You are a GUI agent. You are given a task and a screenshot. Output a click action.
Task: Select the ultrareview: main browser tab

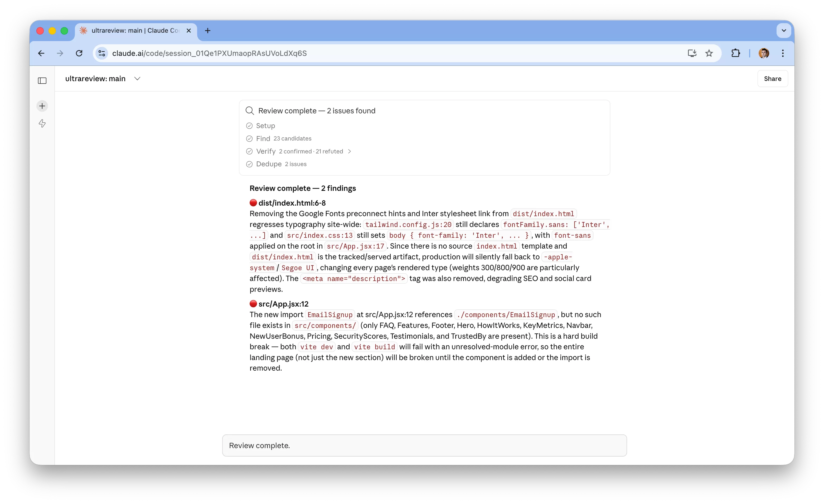coord(136,30)
